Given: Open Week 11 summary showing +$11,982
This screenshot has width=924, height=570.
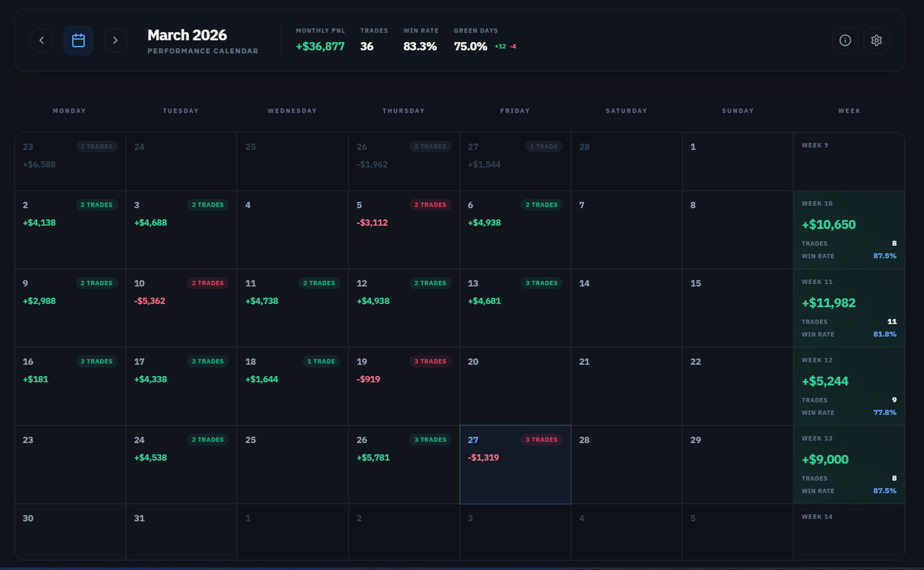Looking at the screenshot, I should pos(849,308).
